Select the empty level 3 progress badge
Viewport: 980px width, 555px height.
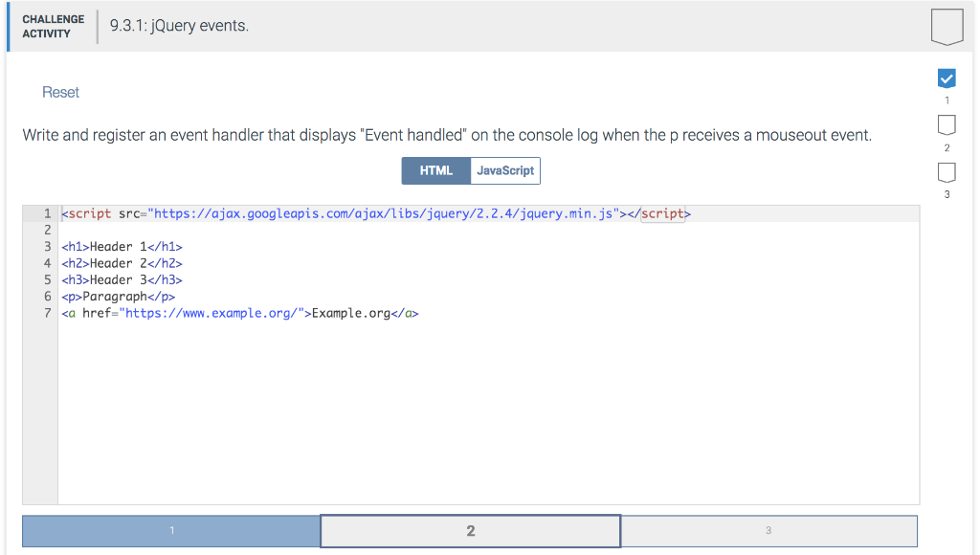click(947, 172)
